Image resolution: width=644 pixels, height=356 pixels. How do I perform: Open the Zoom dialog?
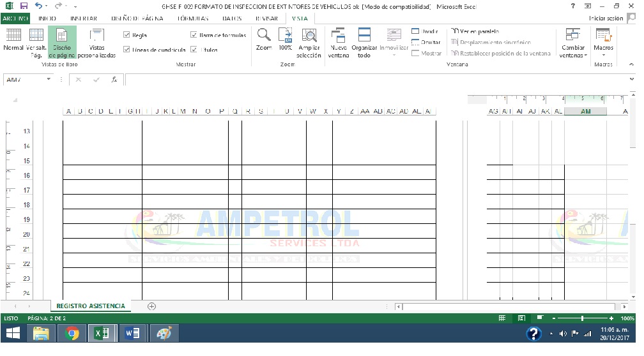(264, 40)
